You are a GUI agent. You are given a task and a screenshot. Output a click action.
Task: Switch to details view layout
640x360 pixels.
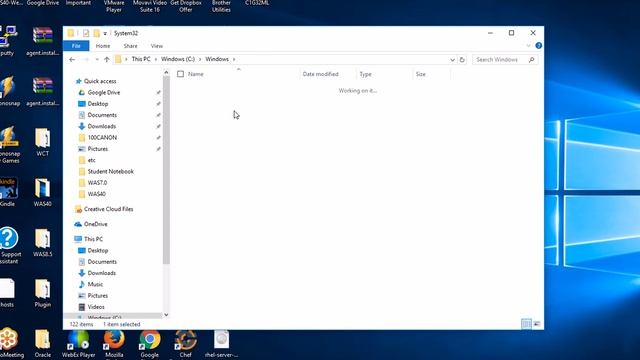point(526,324)
